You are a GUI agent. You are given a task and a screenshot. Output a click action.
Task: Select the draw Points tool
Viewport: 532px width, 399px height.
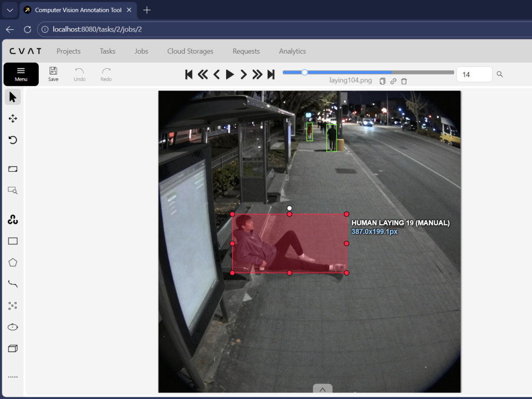[13, 306]
